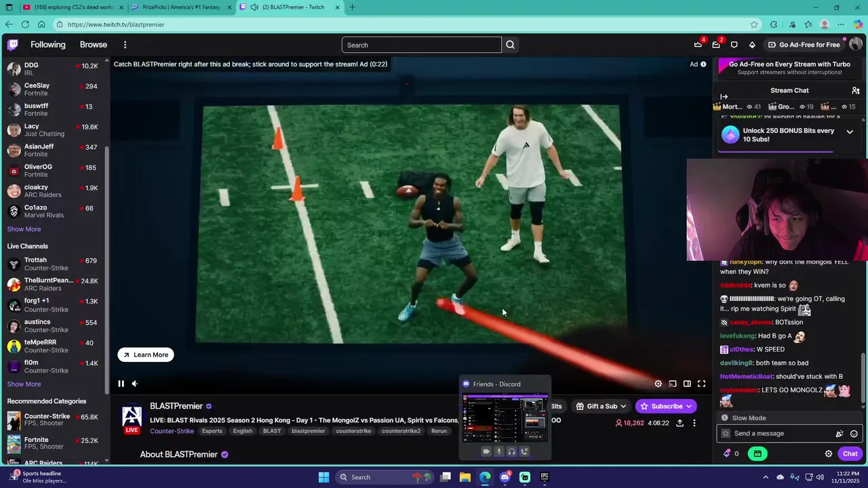The width and height of the screenshot is (868, 488).
Task: Open the stream three-dot options menu
Action: tap(694, 423)
